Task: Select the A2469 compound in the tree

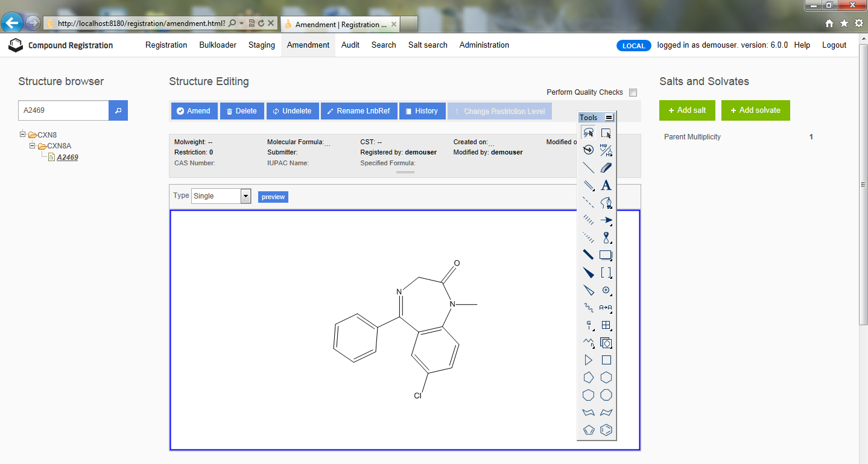Action: (68, 157)
